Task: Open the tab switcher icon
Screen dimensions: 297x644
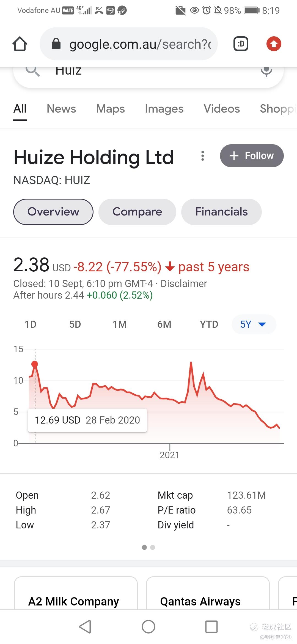Action: [x=241, y=44]
